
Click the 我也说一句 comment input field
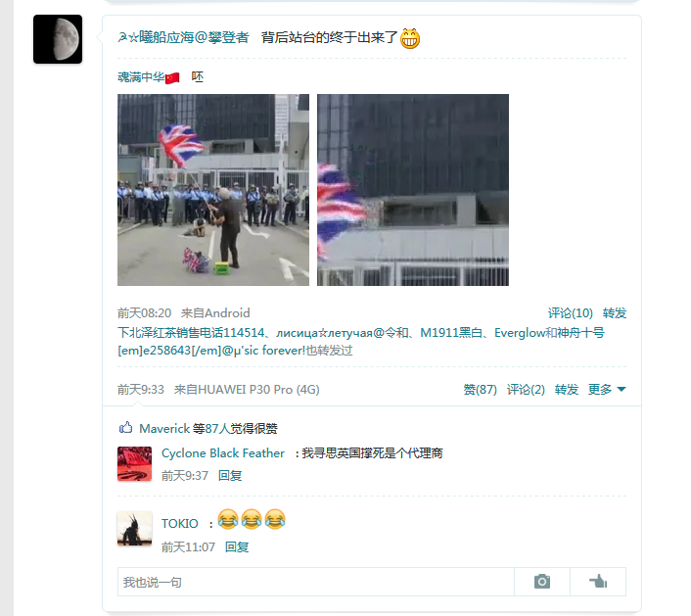coord(316,582)
